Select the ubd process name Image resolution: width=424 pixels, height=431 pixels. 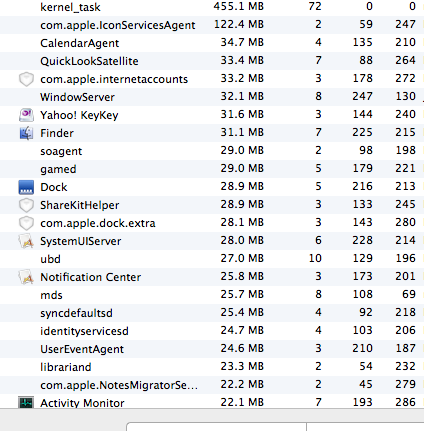pos(50,259)
